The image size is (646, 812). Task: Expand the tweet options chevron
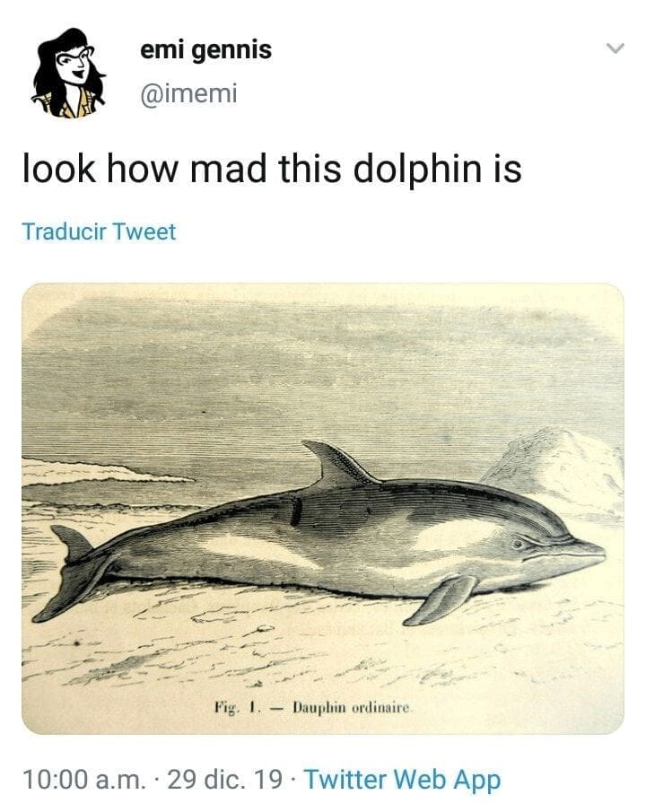pyautogui.click(x=615, y=48)
